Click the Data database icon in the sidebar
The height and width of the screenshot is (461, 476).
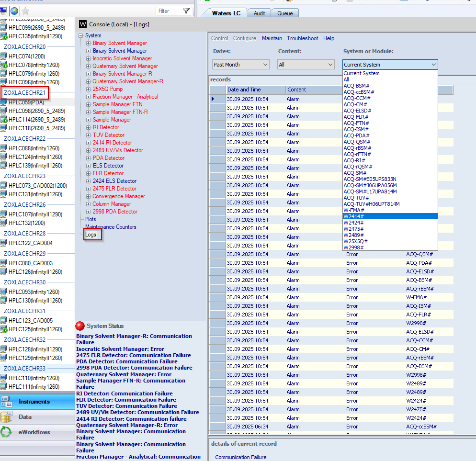[x=6, y=417]
